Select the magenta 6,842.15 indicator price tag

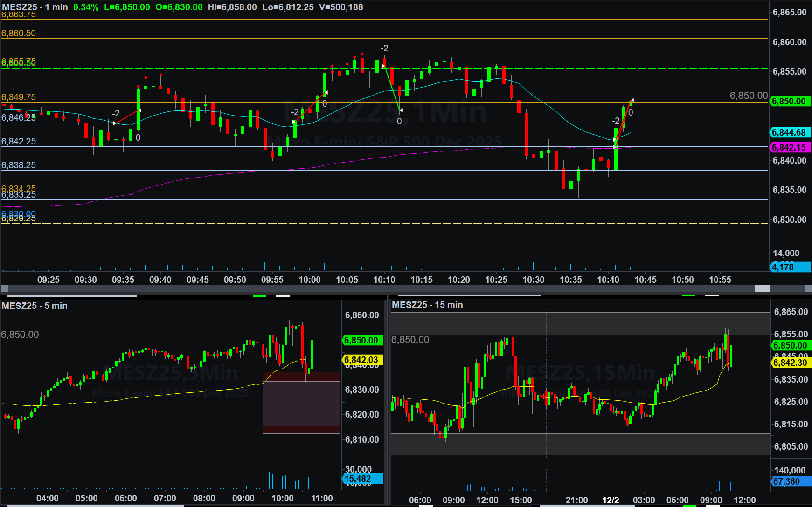tap(789, 147)
